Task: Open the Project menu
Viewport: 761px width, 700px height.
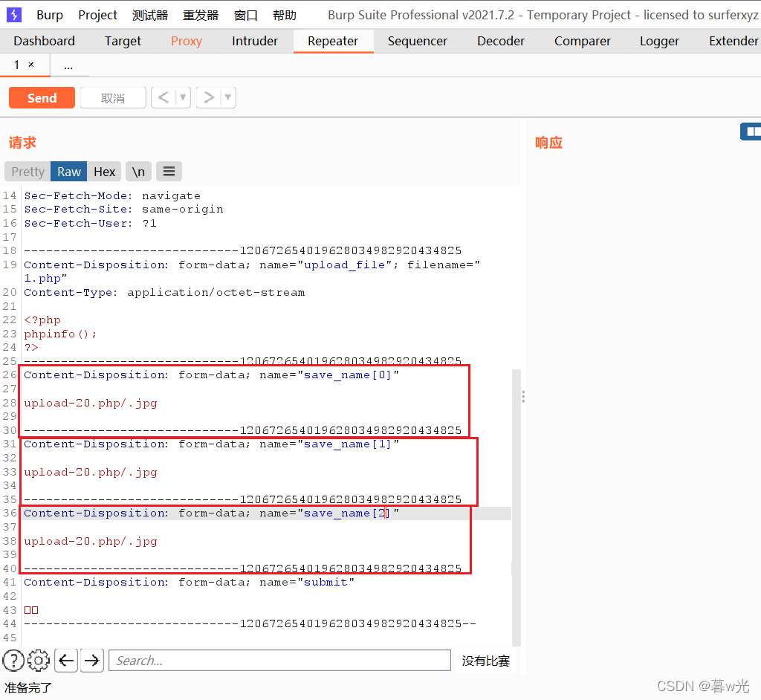Action: (97, 15)
